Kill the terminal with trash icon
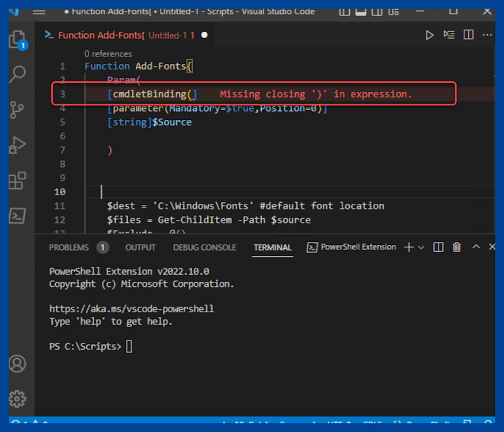 tap(457, 247)
